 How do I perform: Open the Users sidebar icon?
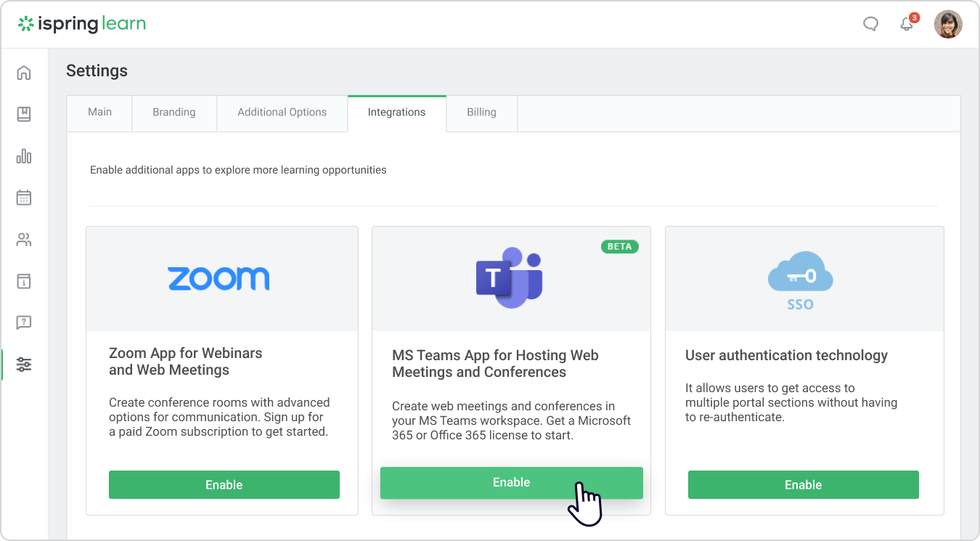[24, 240]
